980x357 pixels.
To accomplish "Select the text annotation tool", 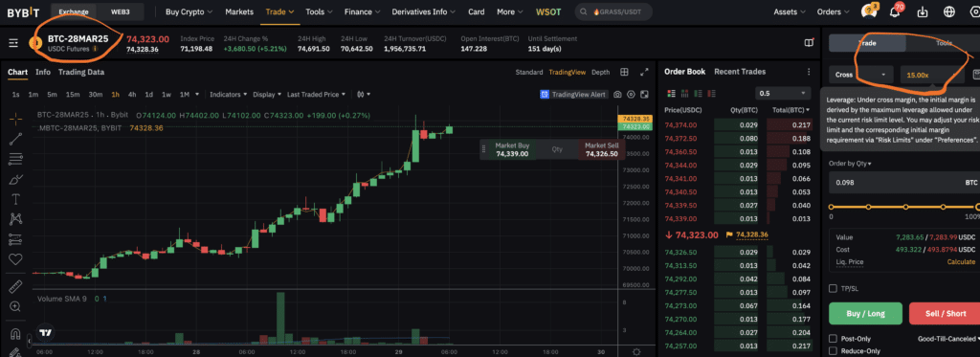I will click(15, 199).
